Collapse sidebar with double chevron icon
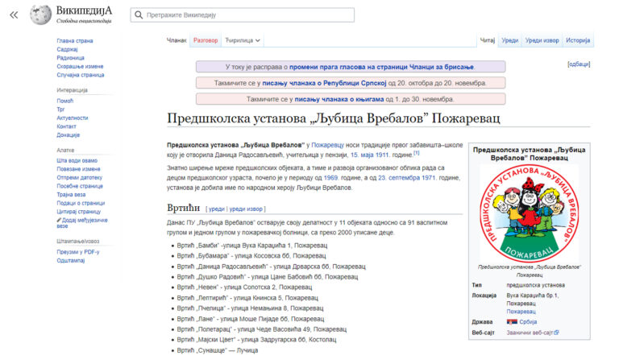This screenshot has height=364, width=619. click(14, 15)
